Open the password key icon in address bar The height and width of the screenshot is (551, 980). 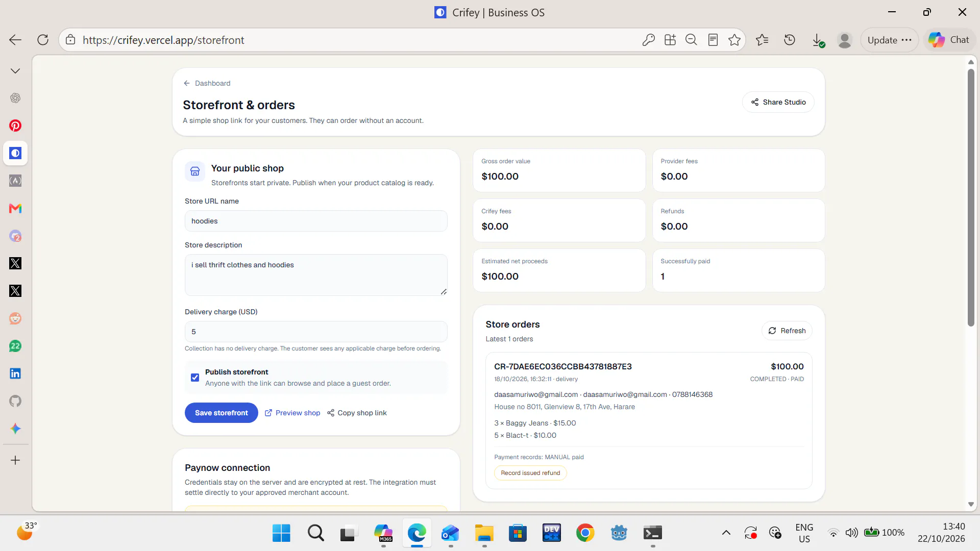click(648, 40)
